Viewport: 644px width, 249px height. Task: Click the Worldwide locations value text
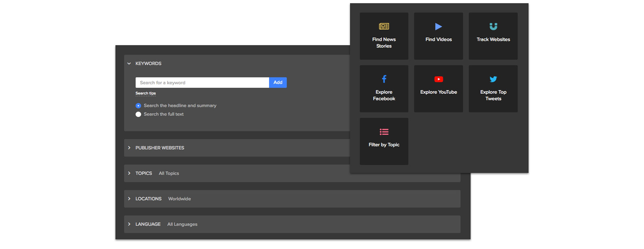[x=179, y=199]
